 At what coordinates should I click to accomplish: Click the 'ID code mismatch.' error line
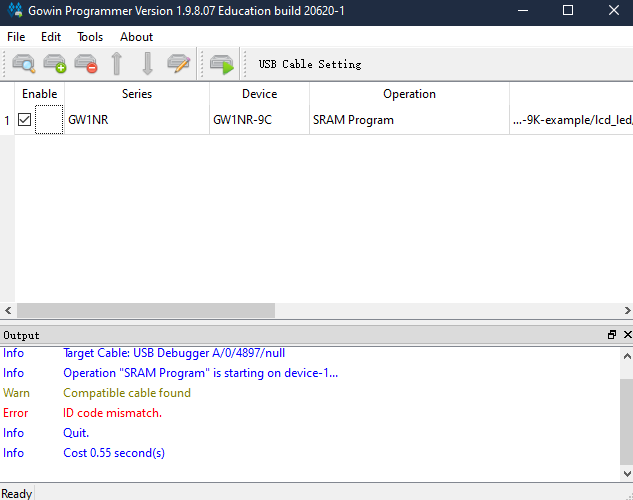click(x=112, y=413)
